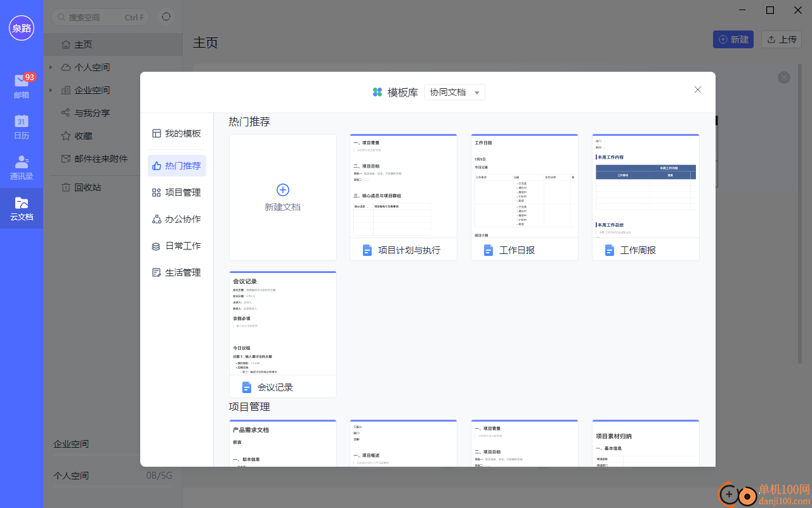Image resolution: width=812 pixels, height=508 pixels.
Task: Click the 项目管理 section heading
Action: click(x=249, y=406)
